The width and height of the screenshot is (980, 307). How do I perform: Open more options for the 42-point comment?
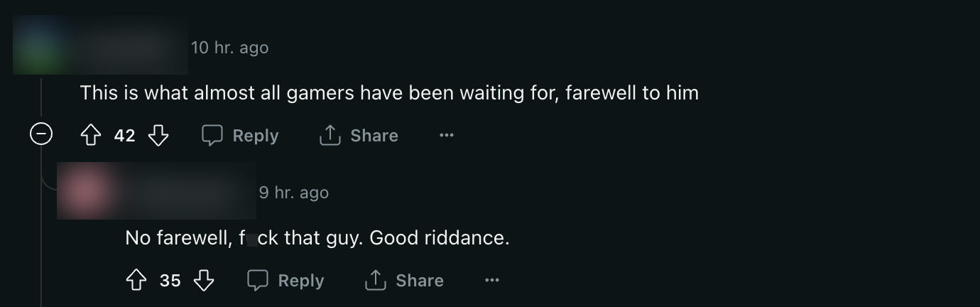click(x=446, y=135)
